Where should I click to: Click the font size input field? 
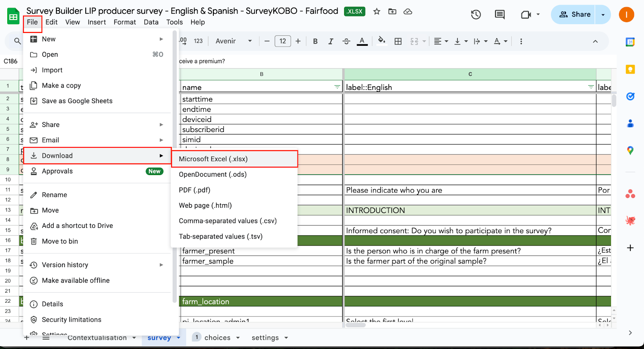pos(283,41)
